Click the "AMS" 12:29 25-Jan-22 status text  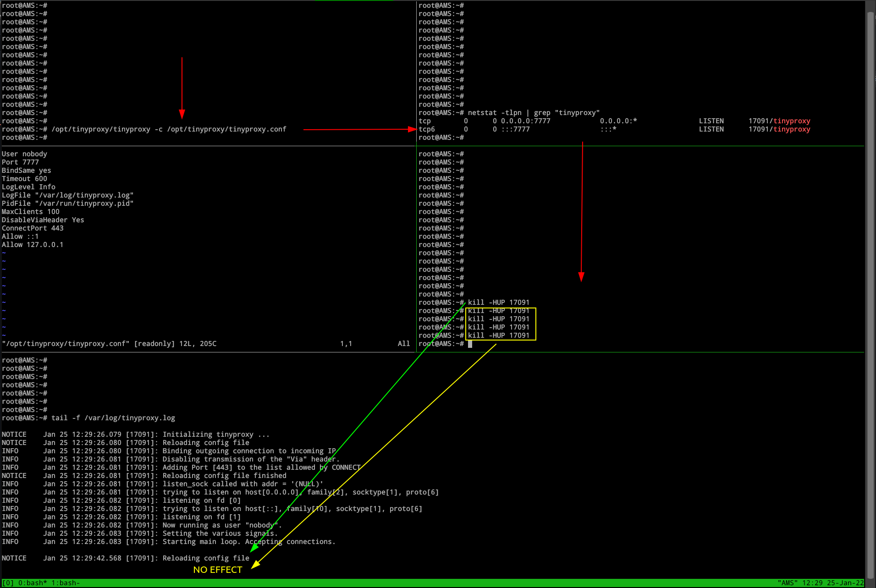point(821,583)
